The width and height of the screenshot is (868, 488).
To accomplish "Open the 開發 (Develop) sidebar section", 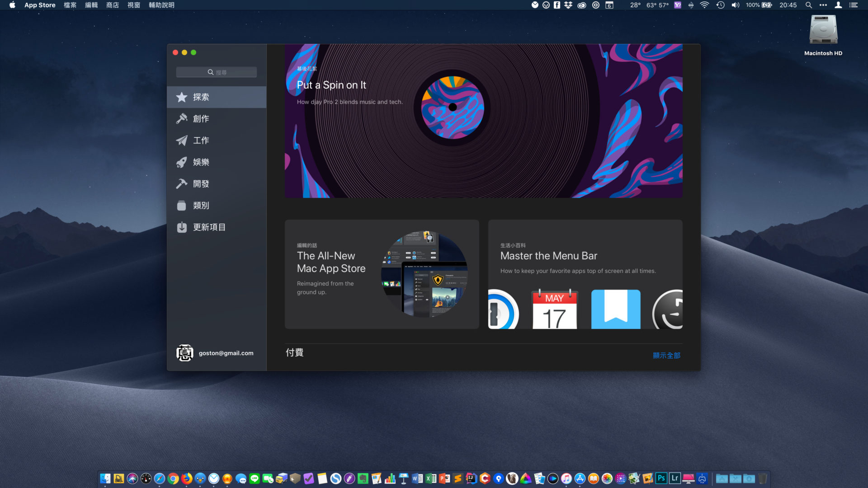I will 217,184.
